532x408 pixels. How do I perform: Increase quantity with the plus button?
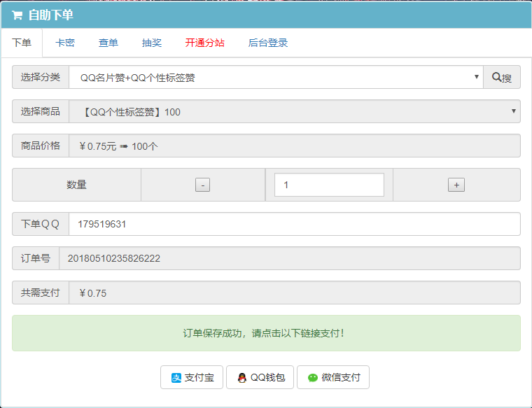(x=456, y=185)
